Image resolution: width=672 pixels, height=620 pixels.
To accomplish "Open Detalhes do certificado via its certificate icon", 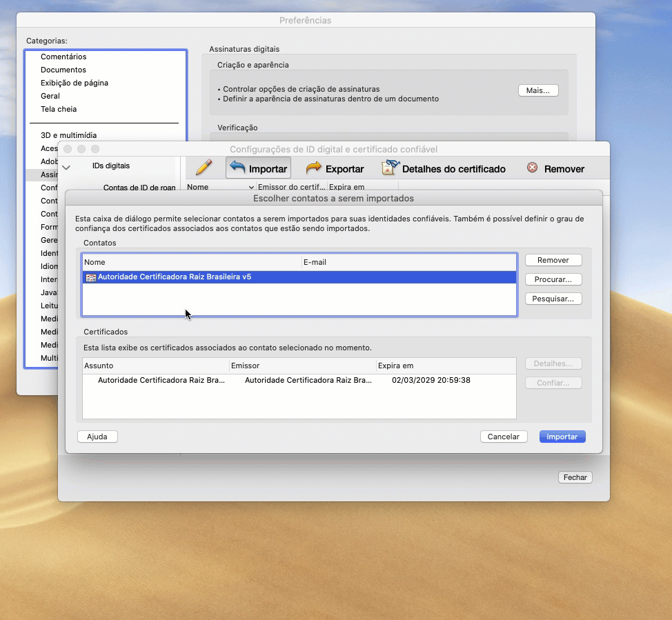I will pos(390,168).
